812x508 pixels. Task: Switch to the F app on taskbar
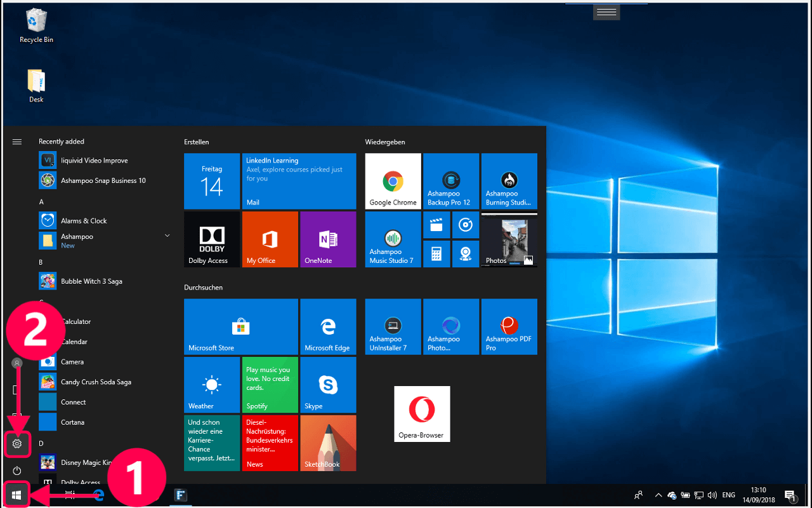point(181,495)
